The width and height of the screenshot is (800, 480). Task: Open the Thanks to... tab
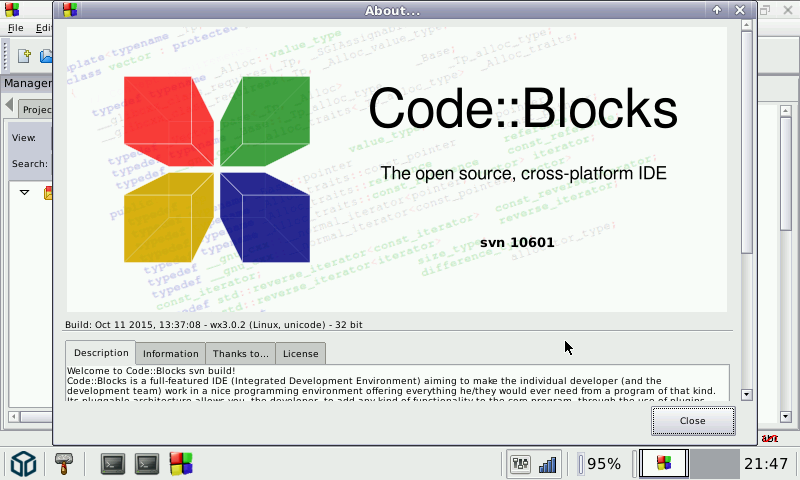pos(240,353)
